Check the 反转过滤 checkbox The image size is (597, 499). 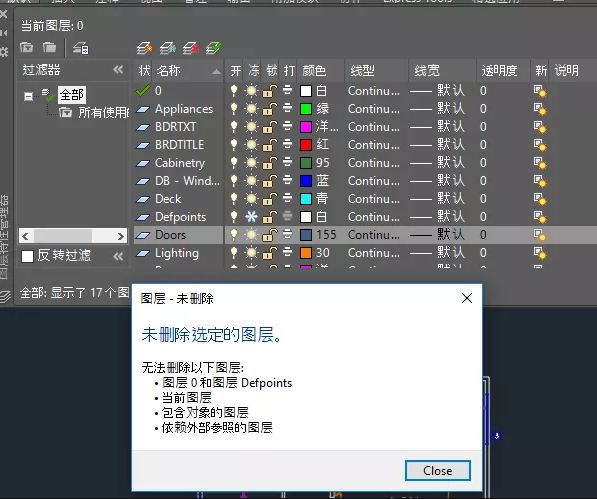[27, 256]
